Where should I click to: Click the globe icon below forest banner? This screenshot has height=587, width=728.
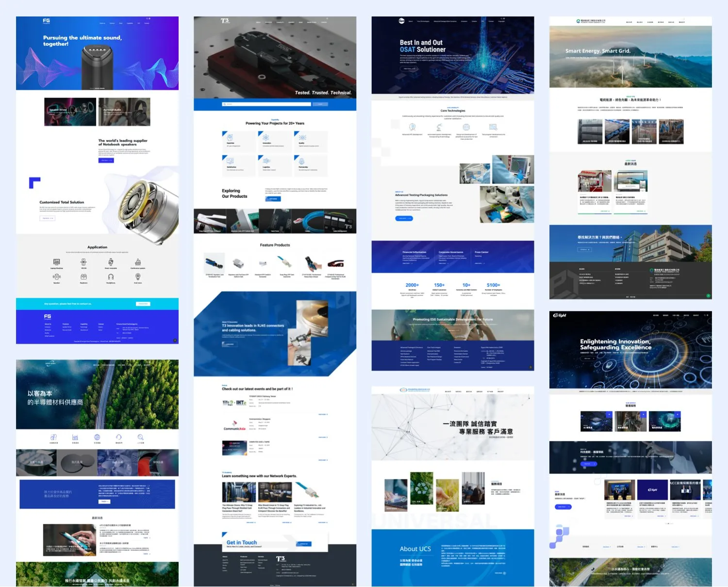click(x=97, y=438)
